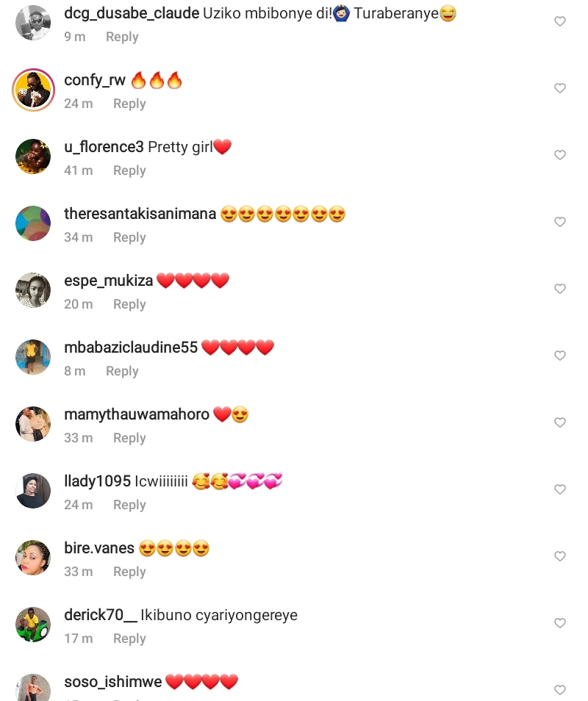The height and width of the screenshot is (701, 588).
Task: Like the comment by bire.vanes
Action: [560, 556]
